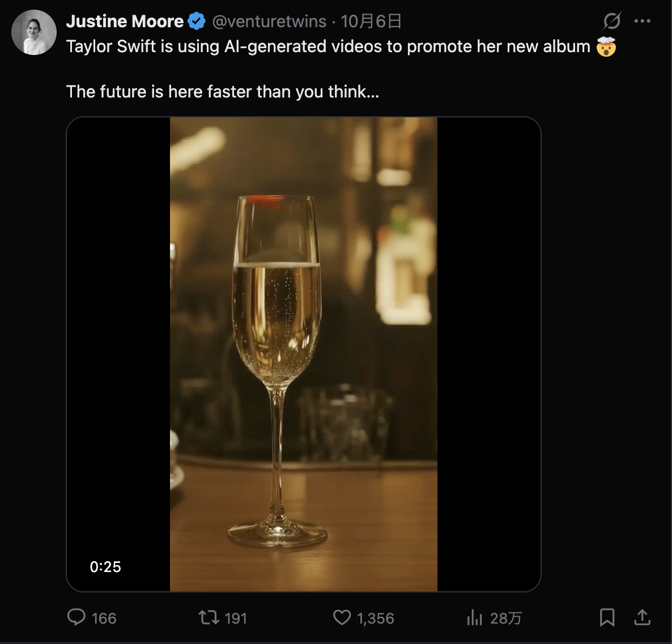Viewport: 672px width, 644px height.
Task: Like the post with heart icon
Action: [342, 617]
